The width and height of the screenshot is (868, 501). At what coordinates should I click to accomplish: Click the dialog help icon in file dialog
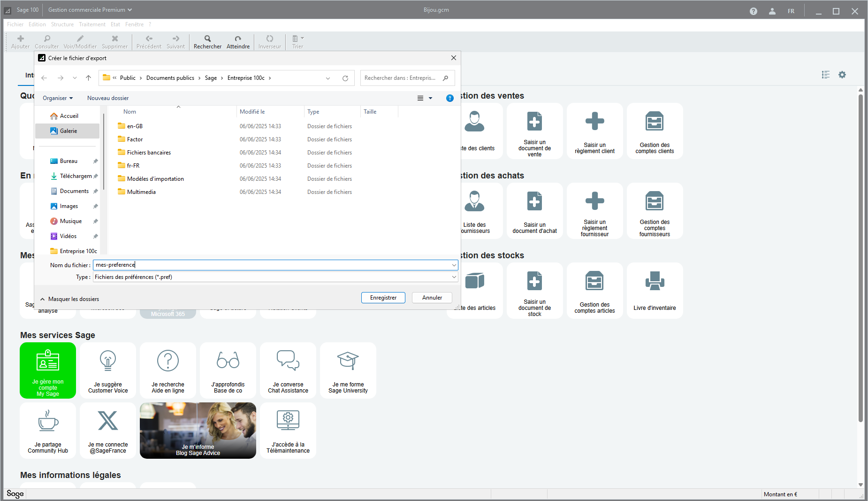point(449,98)
